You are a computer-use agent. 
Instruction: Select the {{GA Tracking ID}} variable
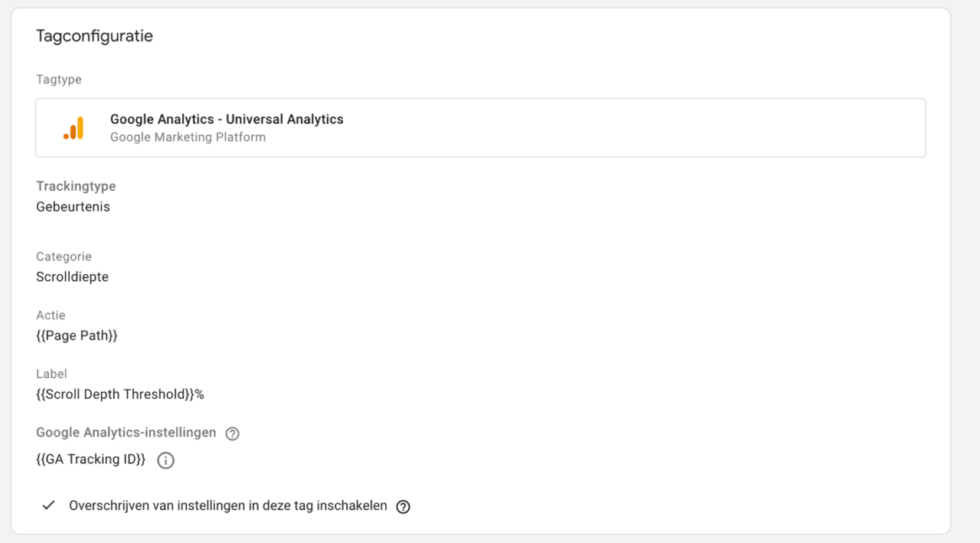pos(90,460)
